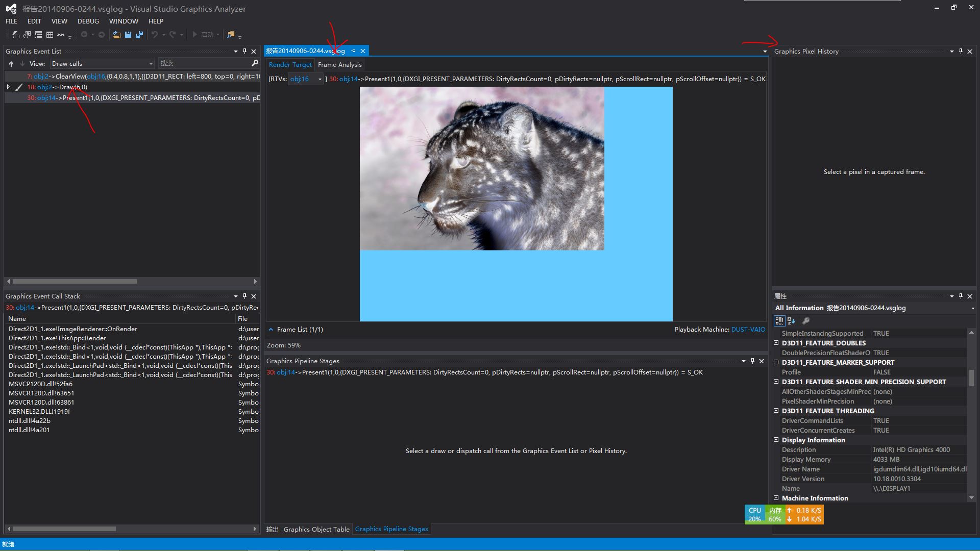Toggle categorized view in properties panel
This screenshot has height=551, width=980.
[x=779, y=321]
